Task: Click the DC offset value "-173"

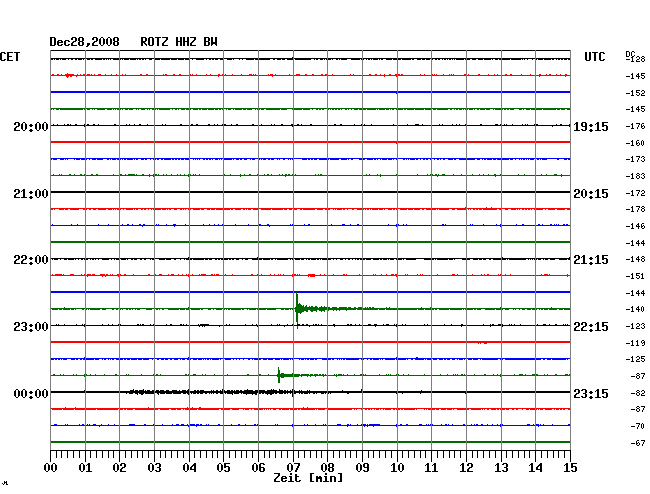Action: (635, 159)
